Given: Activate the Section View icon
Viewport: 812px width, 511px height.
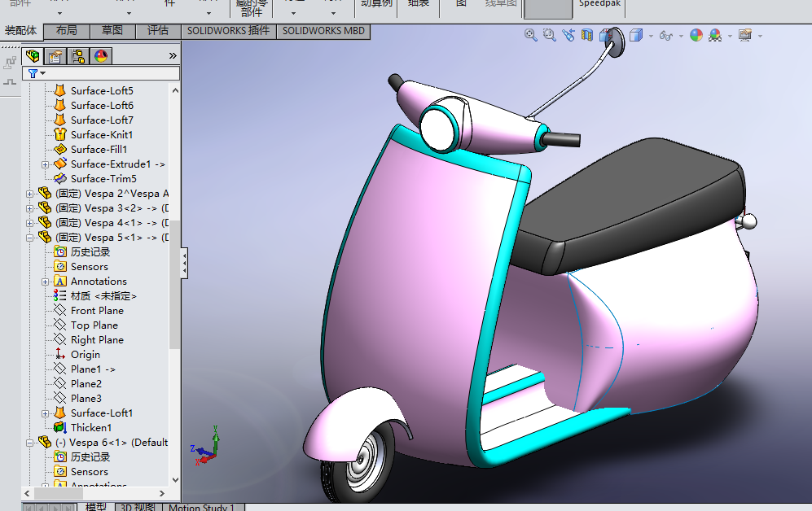Looking at the screenshot, I should (x=586, y=35).
